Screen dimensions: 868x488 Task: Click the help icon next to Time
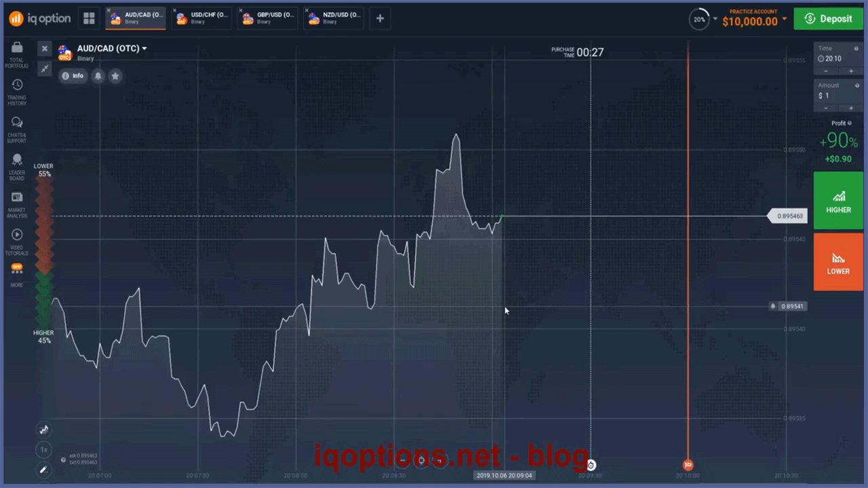pos(857,49)
